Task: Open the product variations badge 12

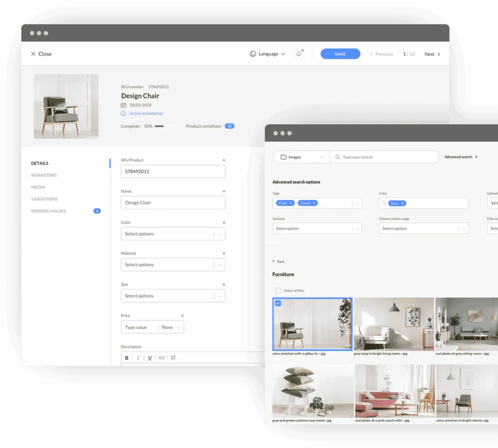Action: 230,126
